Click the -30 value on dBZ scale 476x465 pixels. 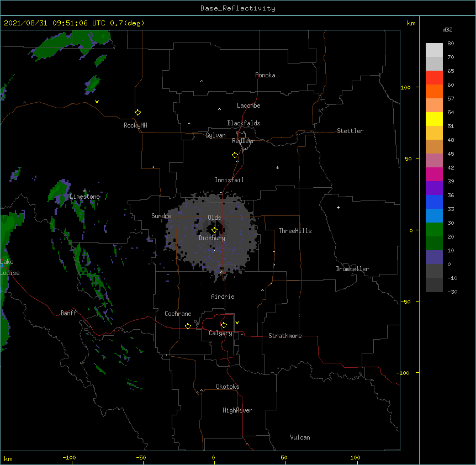452,292
